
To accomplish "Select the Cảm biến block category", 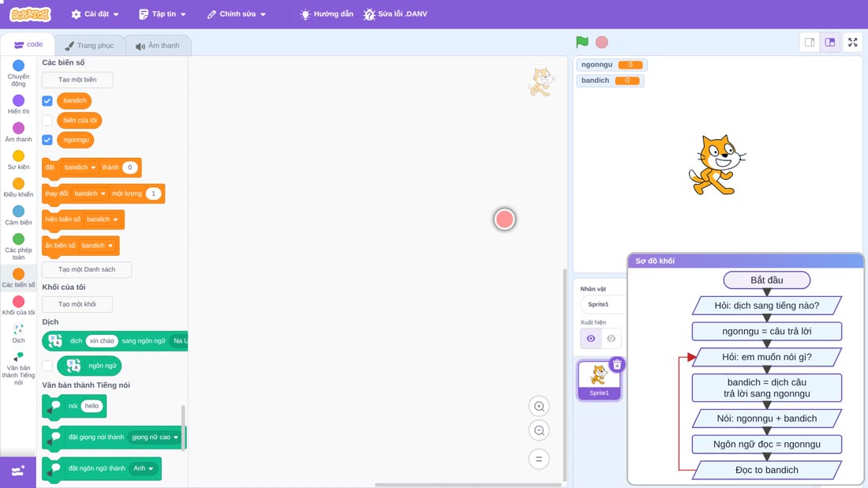I will (x=18, y=216).
